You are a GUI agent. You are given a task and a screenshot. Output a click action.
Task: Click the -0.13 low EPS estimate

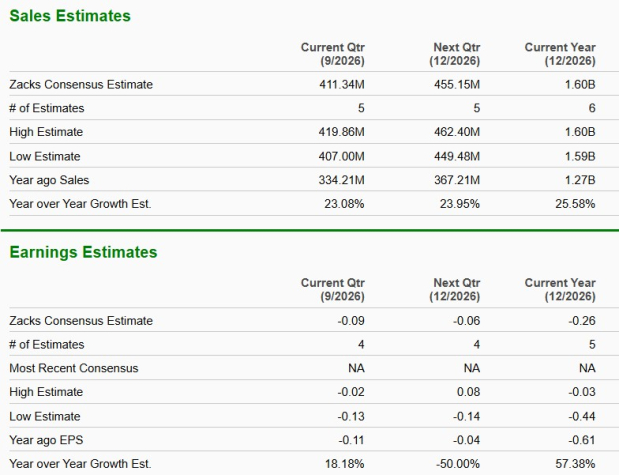click(x=351, y=416)
